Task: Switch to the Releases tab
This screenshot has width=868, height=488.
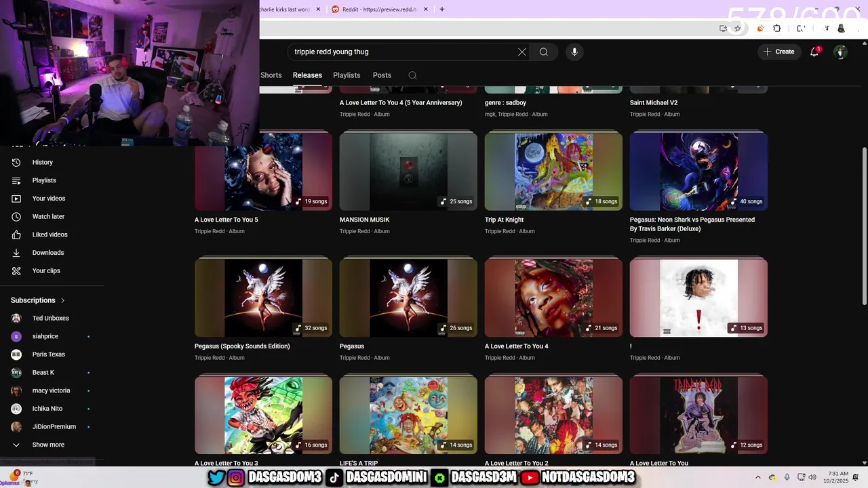Action: pyautogui.click(x=307, y=75)
